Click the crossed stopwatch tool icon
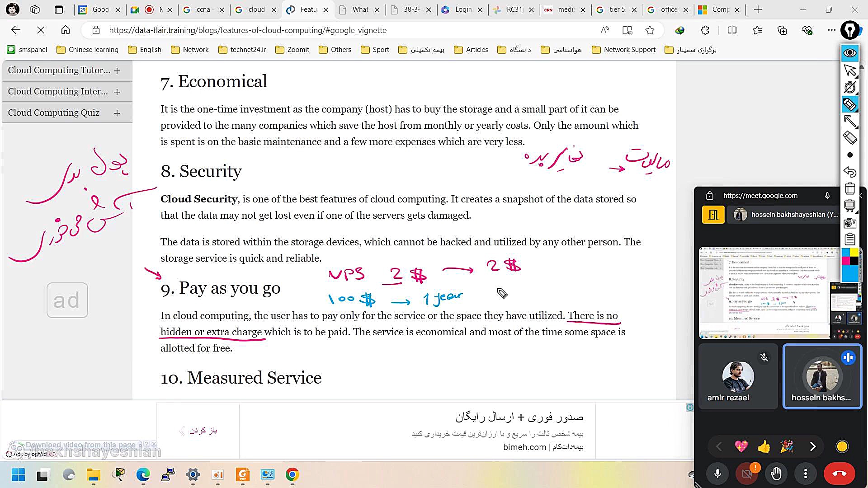Image resolution: width=868 pixels, height=488 pixels. tap(850, 87)
